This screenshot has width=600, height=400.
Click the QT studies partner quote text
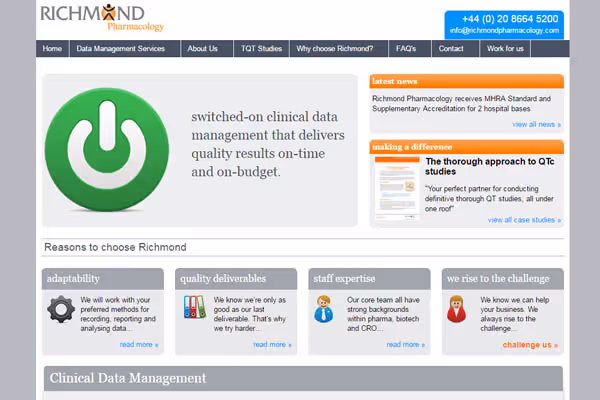489,199
